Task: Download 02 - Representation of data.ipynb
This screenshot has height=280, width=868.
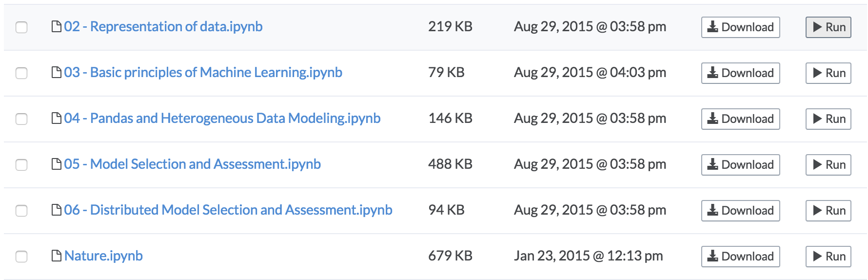Action: coord(740,27)
